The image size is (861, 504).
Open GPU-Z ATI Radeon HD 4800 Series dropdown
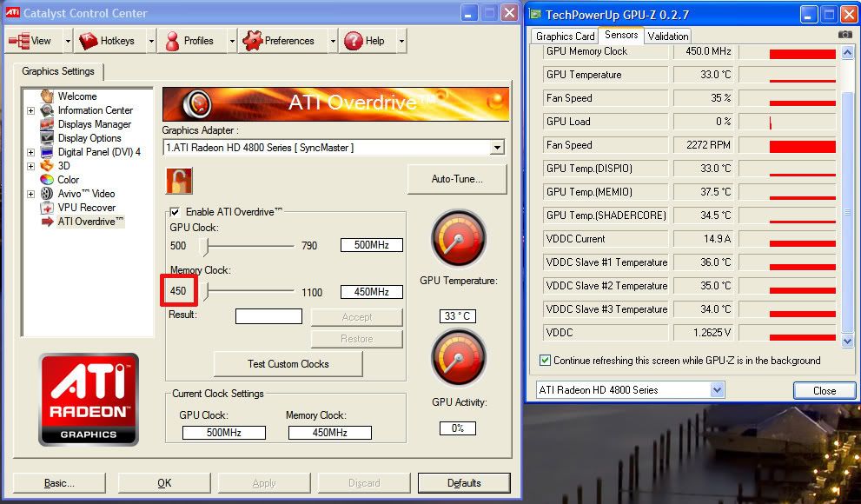717,390
